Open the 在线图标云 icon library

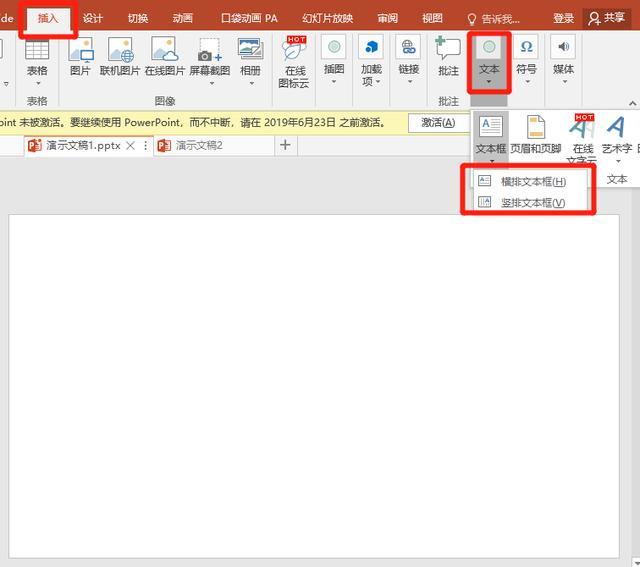tap(294, 49)
